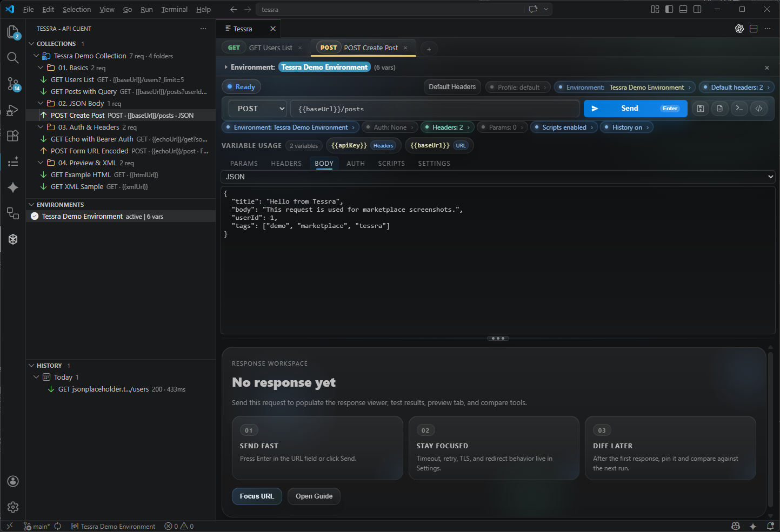
Task: Open the Tessra extension icon in the activity bar
Action: coord(12,239)
